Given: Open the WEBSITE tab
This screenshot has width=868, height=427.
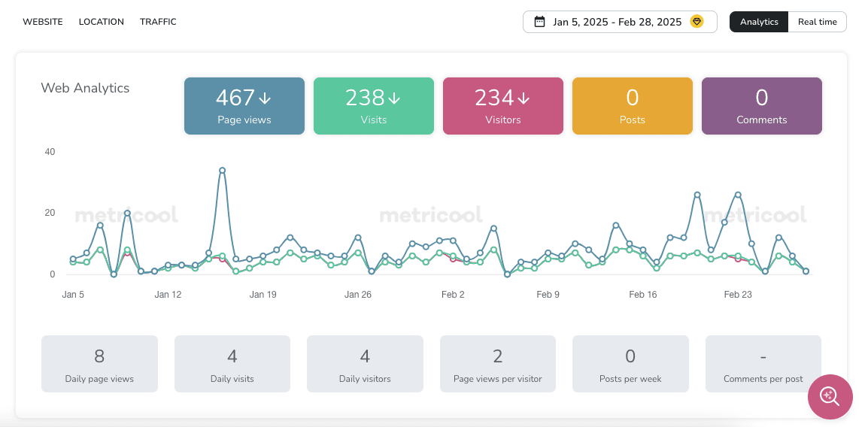Looking at the screenshot, I should point(43,22).
